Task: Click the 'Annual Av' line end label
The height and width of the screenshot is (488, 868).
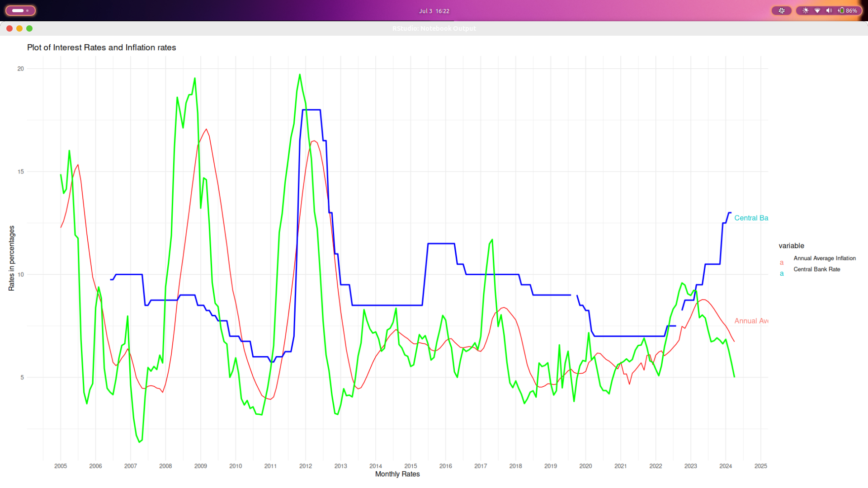Action: point(751,321)
